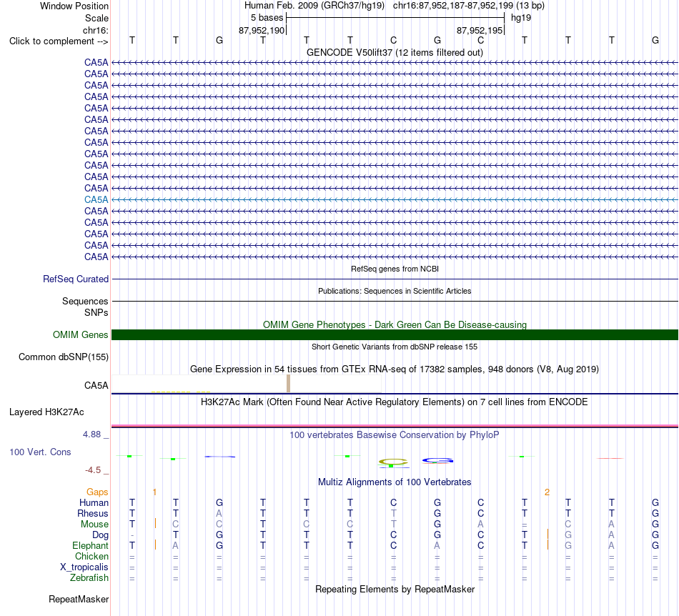
Task: Open 'RefSeq genes from NCBI' track title
Action: [395, 269]
